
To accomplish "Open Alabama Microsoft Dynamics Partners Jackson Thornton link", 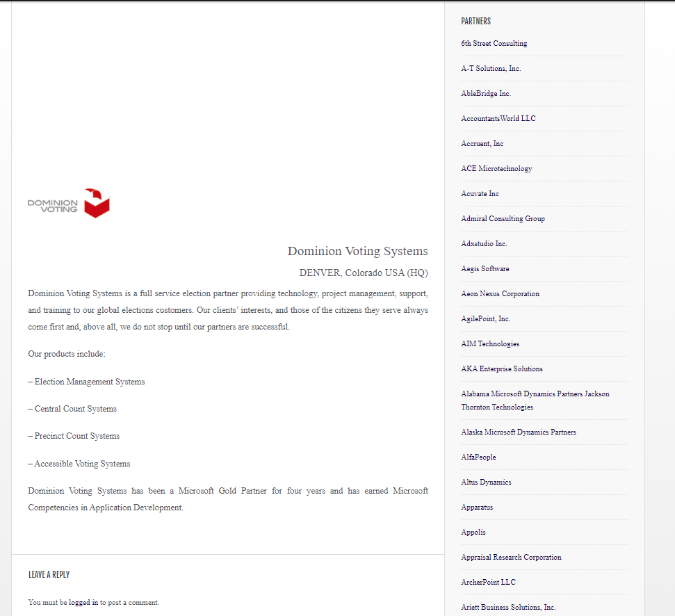I will coord(535,400).
